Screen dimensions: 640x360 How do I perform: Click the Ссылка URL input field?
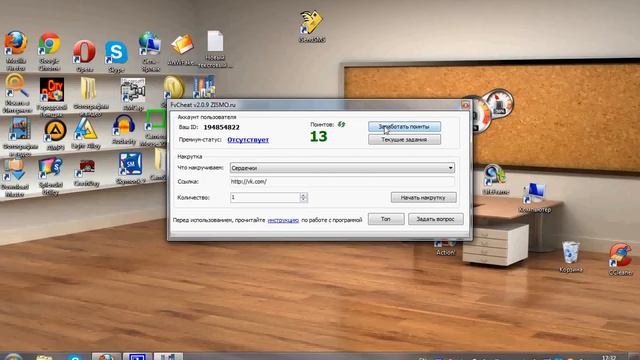(342, 182)
